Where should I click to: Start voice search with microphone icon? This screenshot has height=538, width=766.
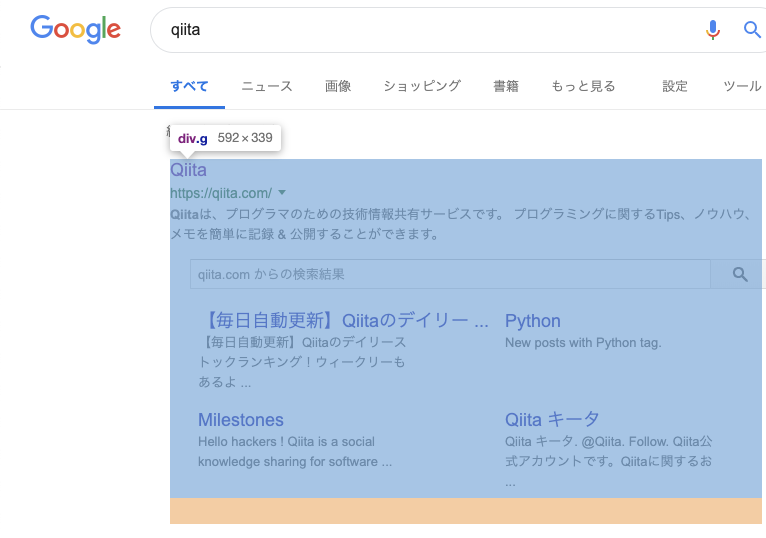(713, 30)
